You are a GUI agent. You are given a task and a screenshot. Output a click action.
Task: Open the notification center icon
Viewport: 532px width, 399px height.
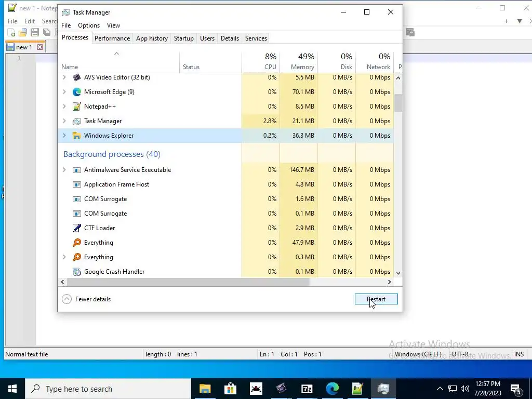tap(516, 389)
